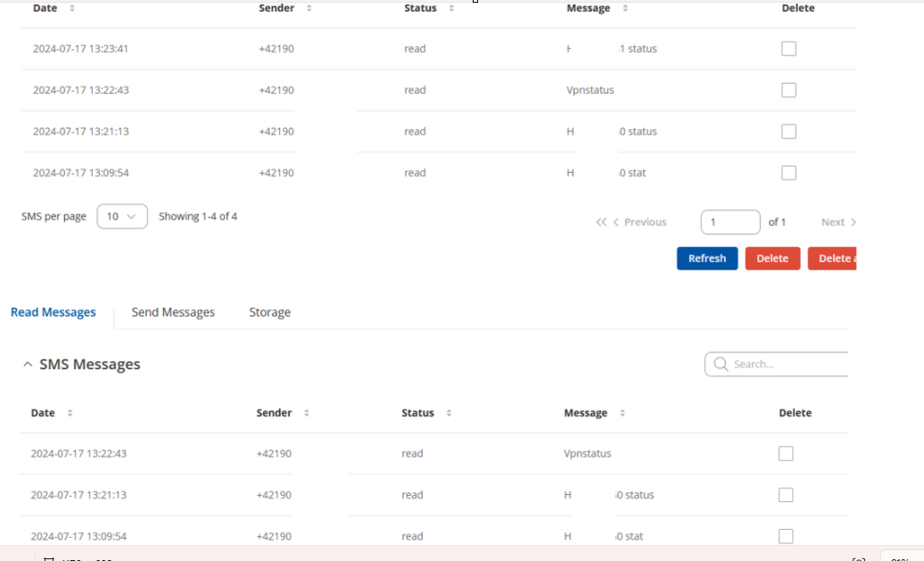Tick 13:09:54 row checkbox above pagination
This screenshot has height=561, width=924.
788,173
